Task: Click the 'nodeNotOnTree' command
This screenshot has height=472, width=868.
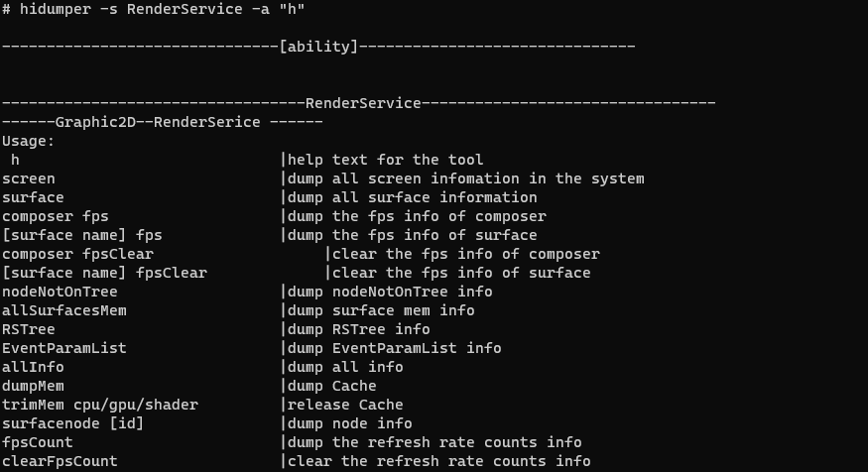Action: coord(60,292)
